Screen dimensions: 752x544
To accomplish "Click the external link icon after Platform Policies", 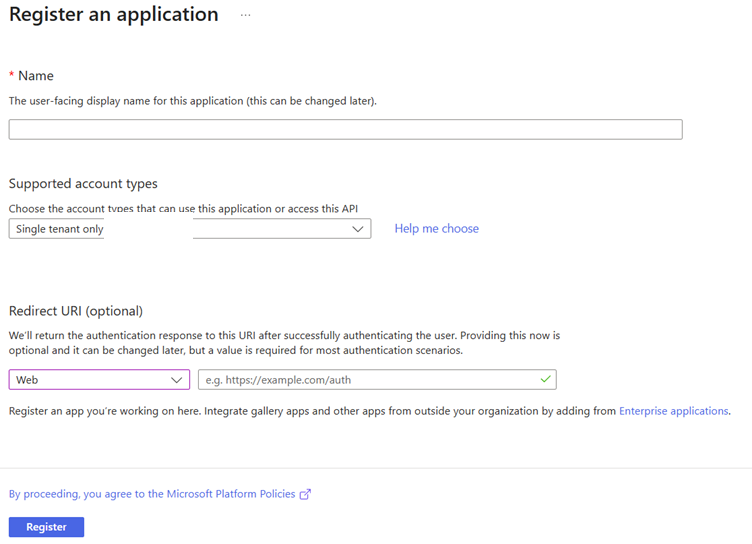I will tap(305, 494).
